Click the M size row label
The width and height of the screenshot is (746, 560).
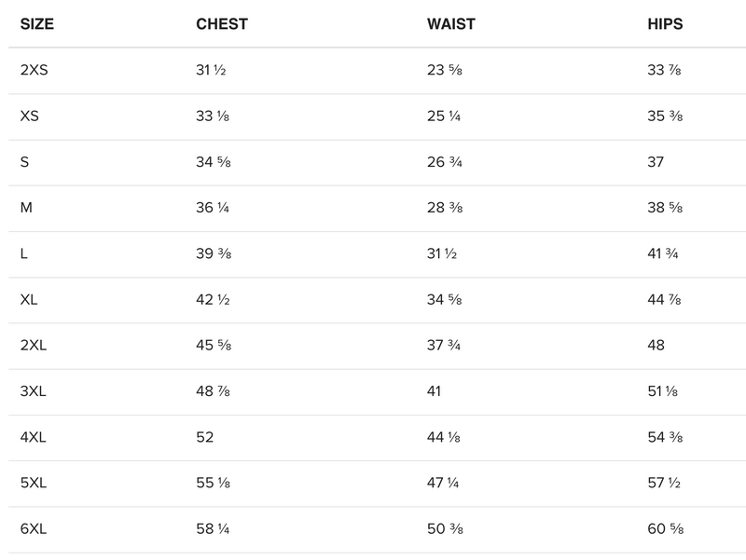pos(26,208)
